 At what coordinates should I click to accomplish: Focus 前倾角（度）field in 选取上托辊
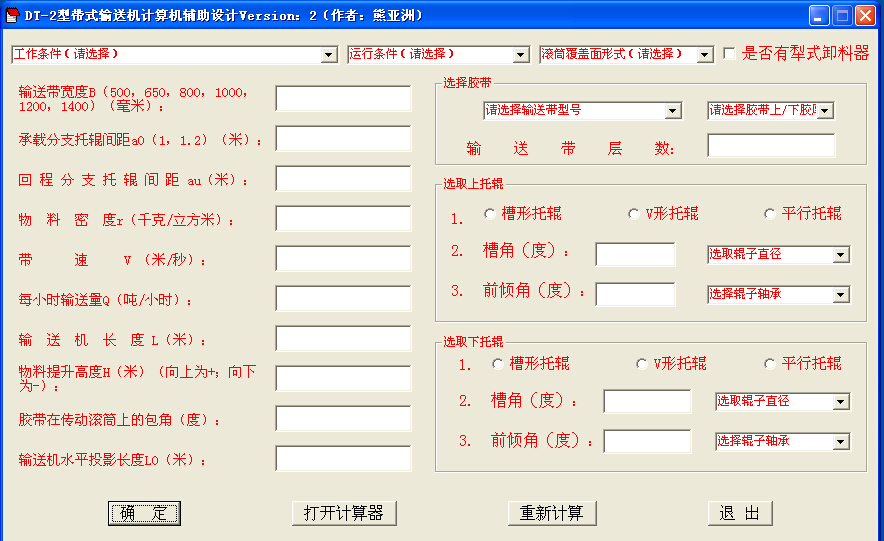coord(635,294)
